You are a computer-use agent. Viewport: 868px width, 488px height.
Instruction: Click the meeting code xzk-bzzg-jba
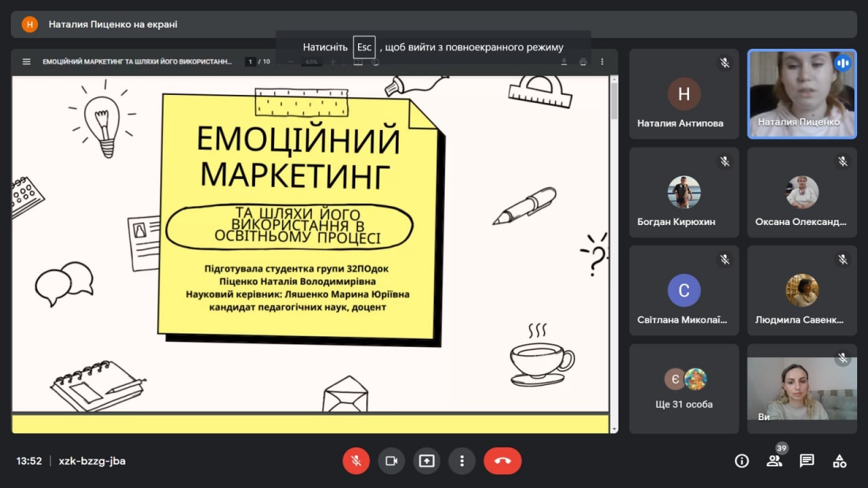coord(92,461)
